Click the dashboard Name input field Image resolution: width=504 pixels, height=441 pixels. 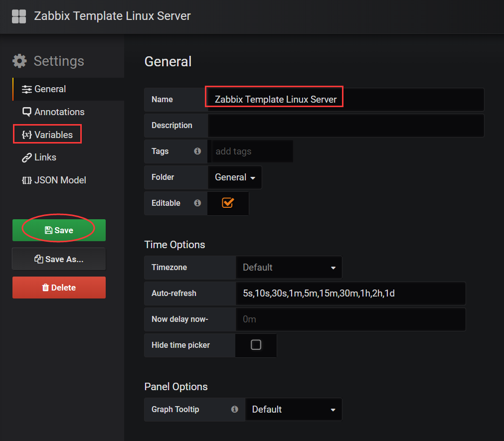[x=345, y=100]
